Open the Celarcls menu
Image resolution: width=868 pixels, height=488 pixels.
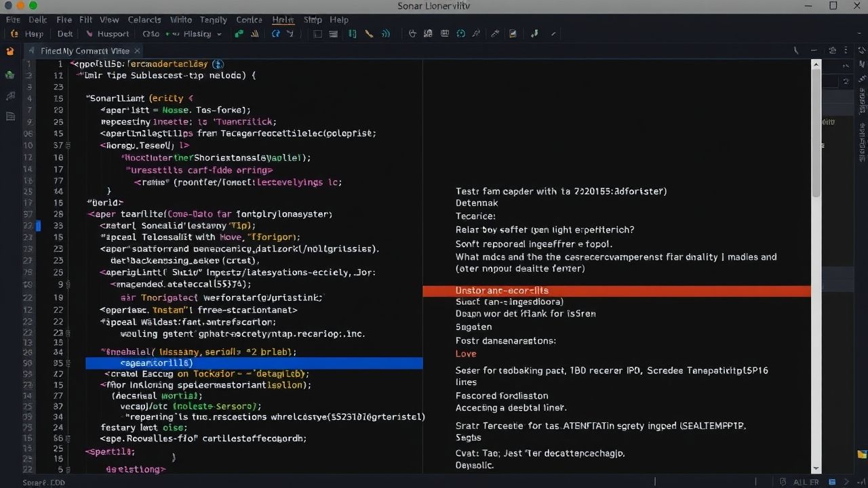pyautogui.click(x=144, y=20)
